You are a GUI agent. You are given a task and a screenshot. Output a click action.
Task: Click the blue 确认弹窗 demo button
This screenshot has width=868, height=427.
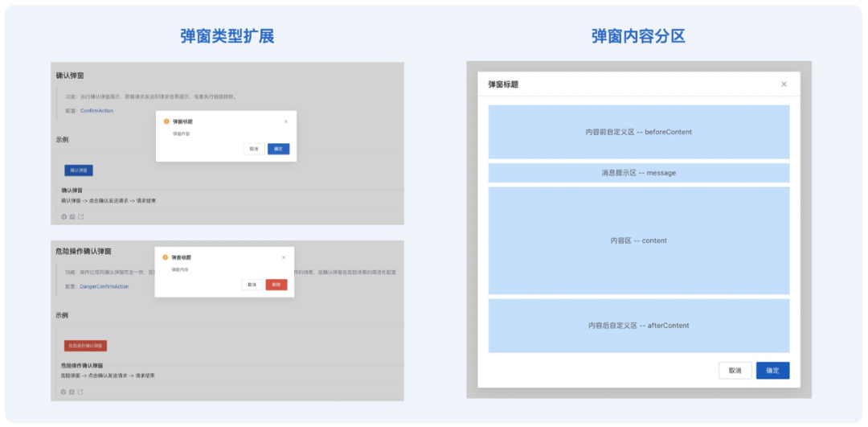tap(79, 170)
